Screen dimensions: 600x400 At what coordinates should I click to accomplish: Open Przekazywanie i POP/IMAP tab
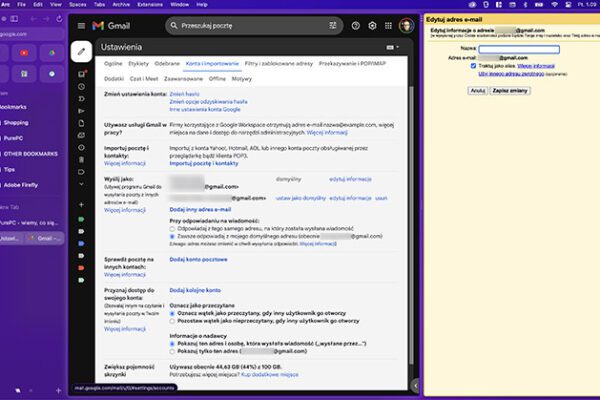click(352, 64)
